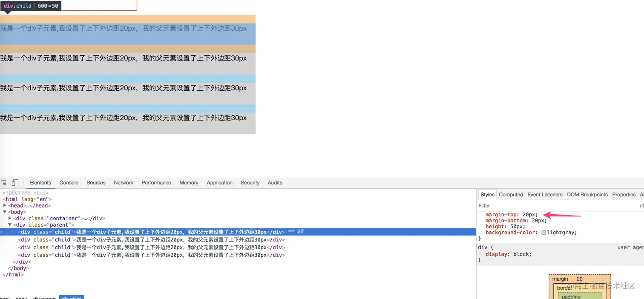Click the closing </html> tag line
The height and width of the screenshot is (299, 644).
click(13, 275)
